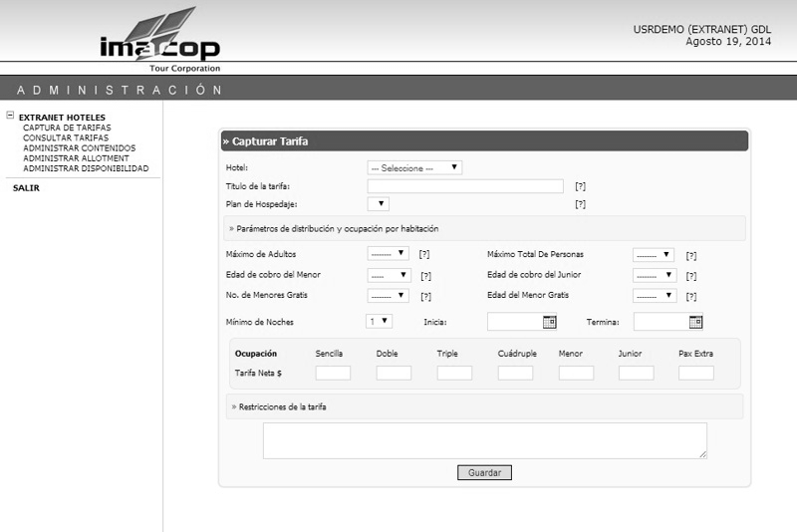Open the Mínimo de Noches dropdown
The image size is (797, 532).
[x=380, y=322]
